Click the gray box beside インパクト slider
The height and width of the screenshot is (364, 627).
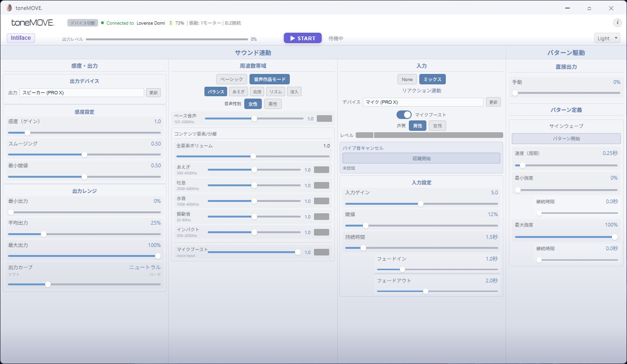click(321, 232)
